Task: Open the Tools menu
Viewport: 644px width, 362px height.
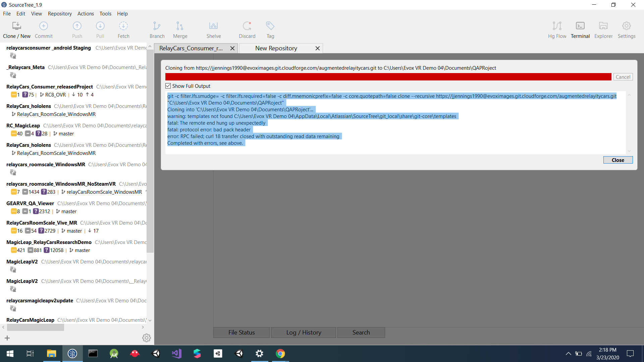Action: point(105,14)
